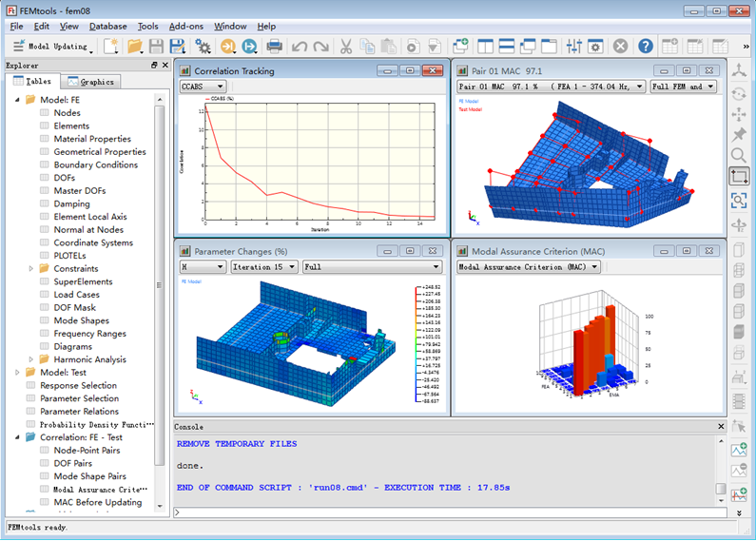Open the Window menu
756x541 pixels.
[230, 27]
